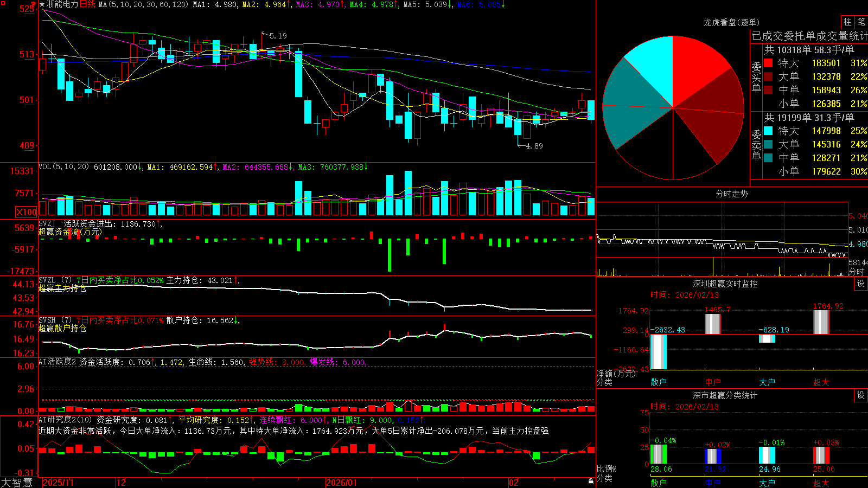Click the star icon before 浙能电力
Image resolution: width=868 pixels, height=488 pixels.
pyautogui.click(x=42, y=4)
